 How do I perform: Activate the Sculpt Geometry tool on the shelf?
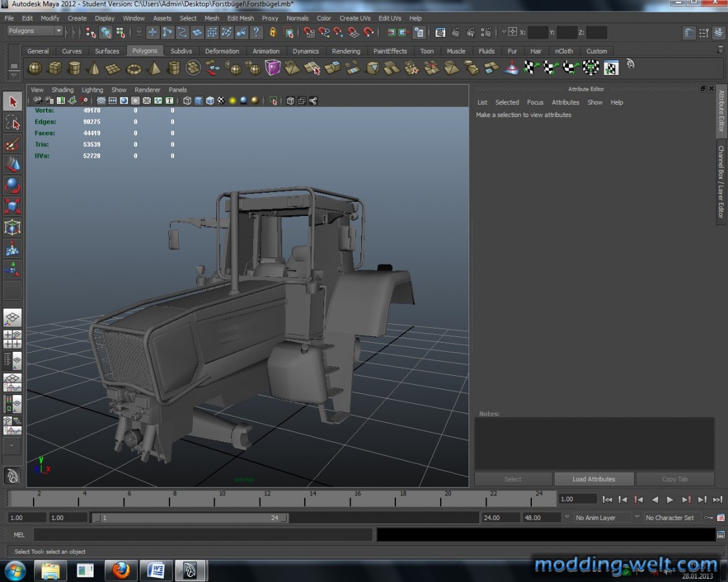pyautogui.click(x=511, y=68)
